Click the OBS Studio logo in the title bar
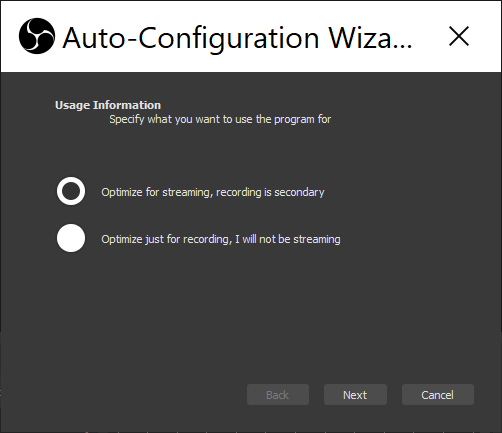The height and width of the screenshot is (433, 502). [37, 36]
